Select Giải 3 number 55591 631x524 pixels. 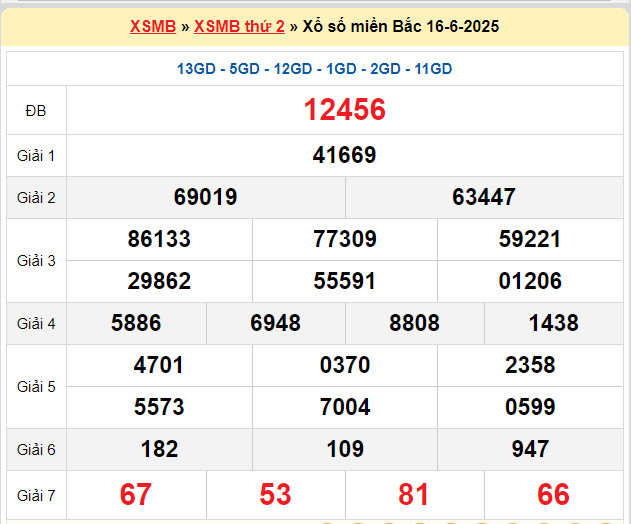(x=344, y=281)
